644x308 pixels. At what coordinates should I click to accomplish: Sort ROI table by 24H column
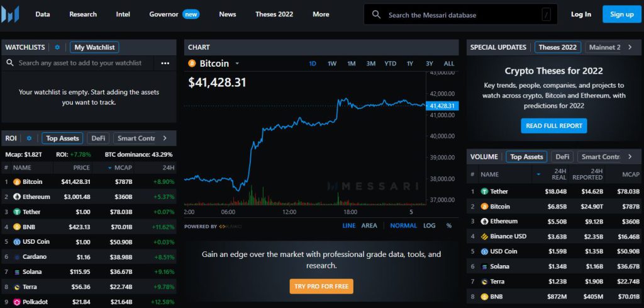tap(169, 168)
